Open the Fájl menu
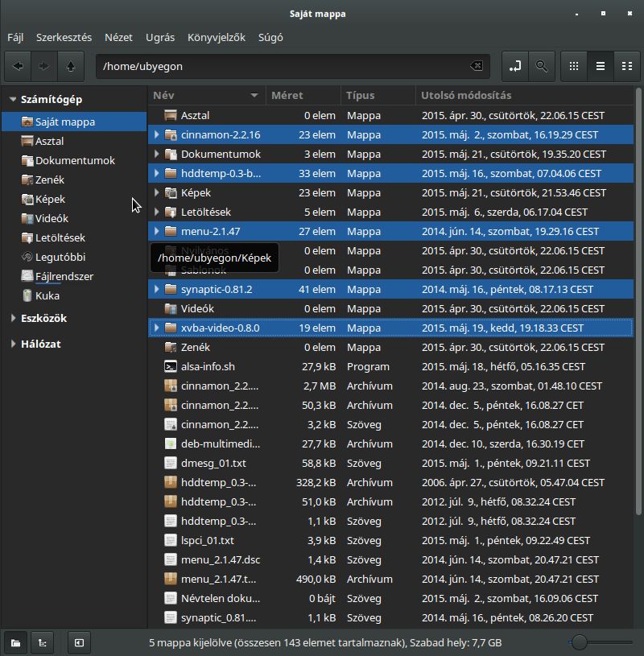Screen dimensions: 644x656 point(15,38)
